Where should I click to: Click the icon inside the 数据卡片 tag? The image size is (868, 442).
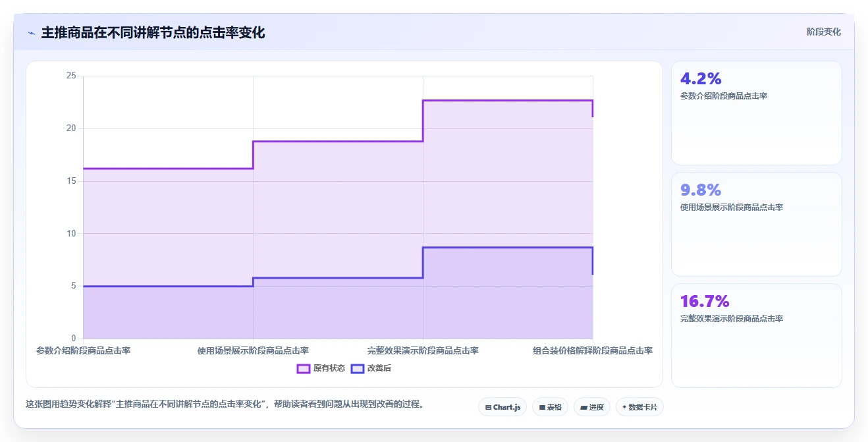tap(624, 407)
